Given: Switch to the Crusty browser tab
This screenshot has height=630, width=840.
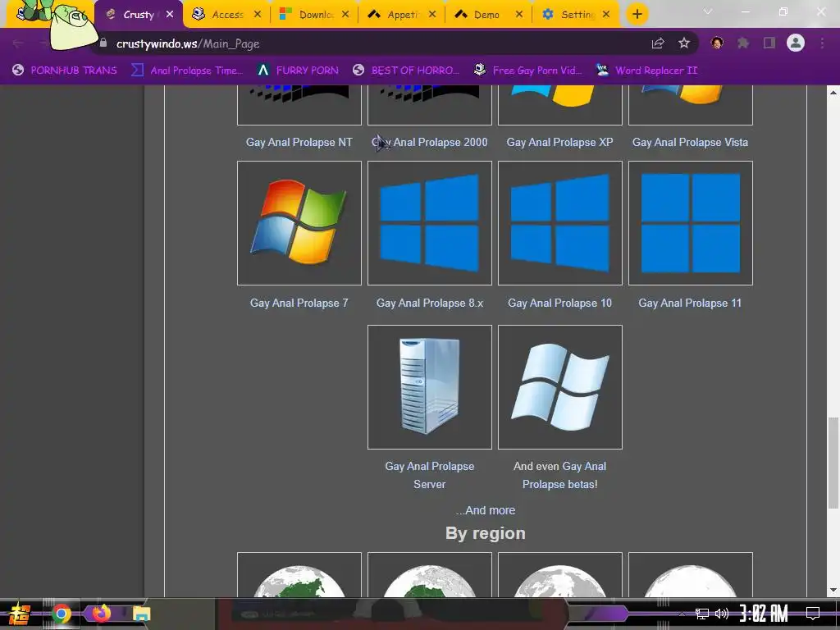Looking at the screenshot, I should point(138,15).
